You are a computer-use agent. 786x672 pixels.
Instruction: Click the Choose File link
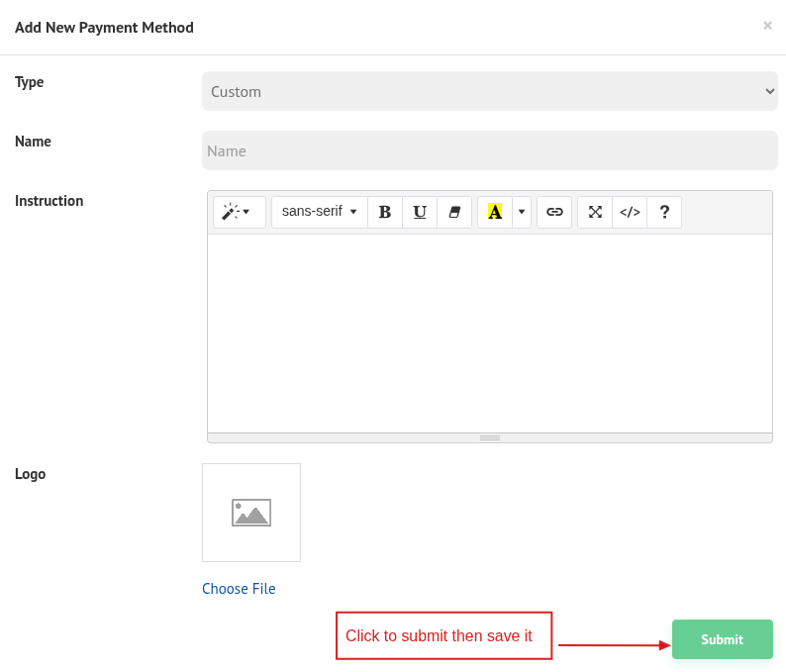(239, 589)
